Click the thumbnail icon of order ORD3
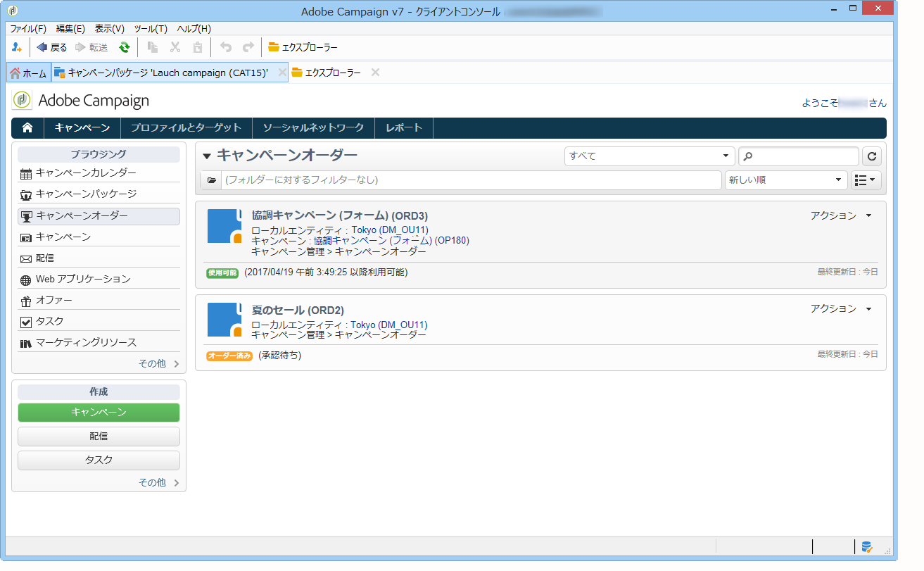This screenshot has width=924, height=571. 224,226
